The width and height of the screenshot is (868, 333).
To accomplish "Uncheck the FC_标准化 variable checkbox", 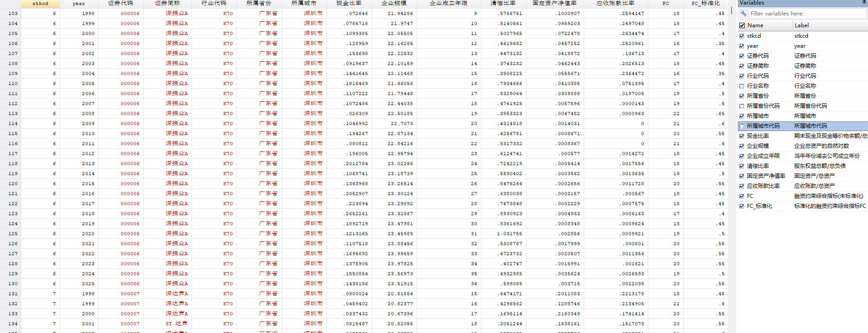I will (742, 206).
